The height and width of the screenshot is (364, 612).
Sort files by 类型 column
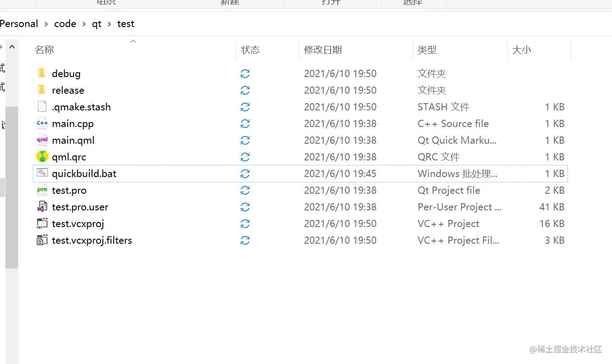(x=427, y=50)
